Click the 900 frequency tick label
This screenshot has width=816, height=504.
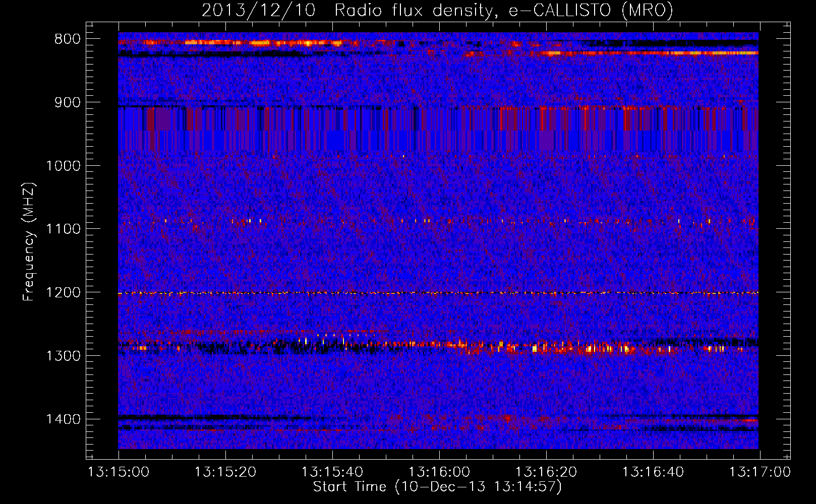(x=67, y=103)
